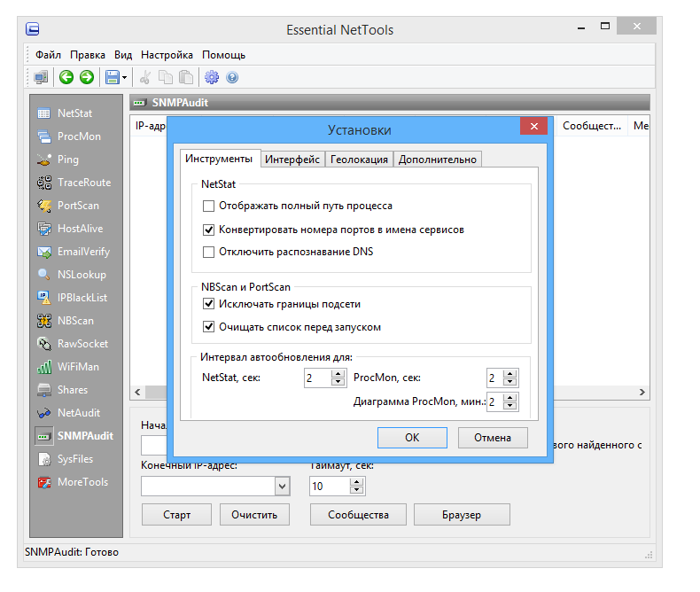Expand the Конечный IP-адрес combo box arrow
Viewport: 700px width, 592px height.
(282, 487)
